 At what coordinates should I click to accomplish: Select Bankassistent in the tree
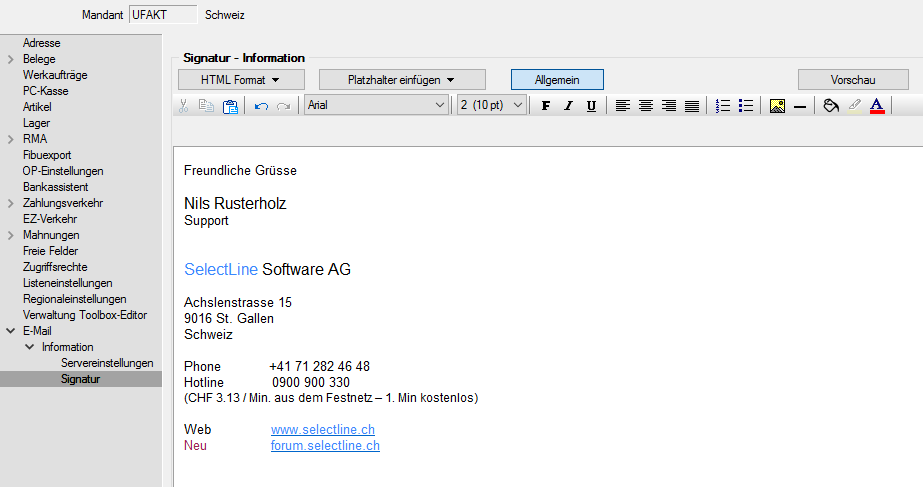click(55, 187)
